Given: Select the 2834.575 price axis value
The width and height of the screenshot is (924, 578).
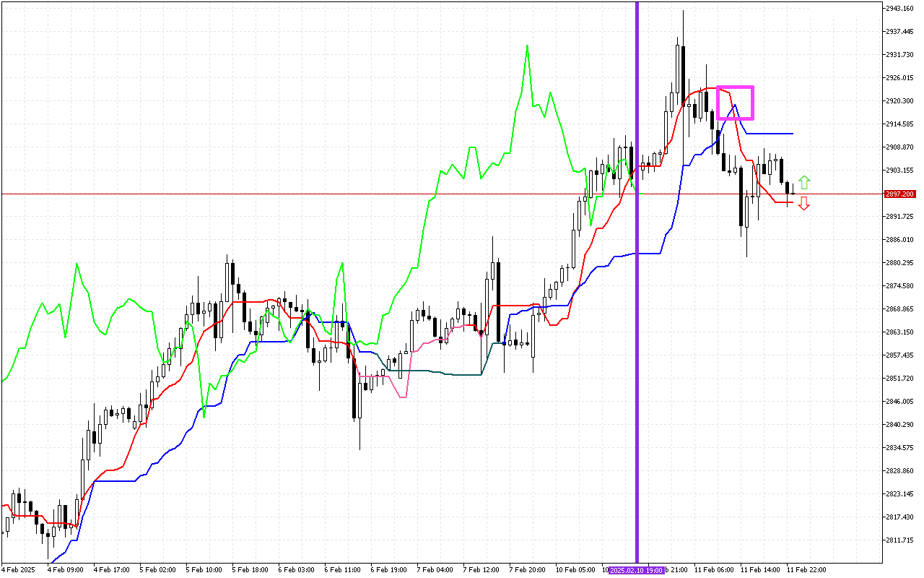Looking at the screenshot, I should tap(899, 448).
